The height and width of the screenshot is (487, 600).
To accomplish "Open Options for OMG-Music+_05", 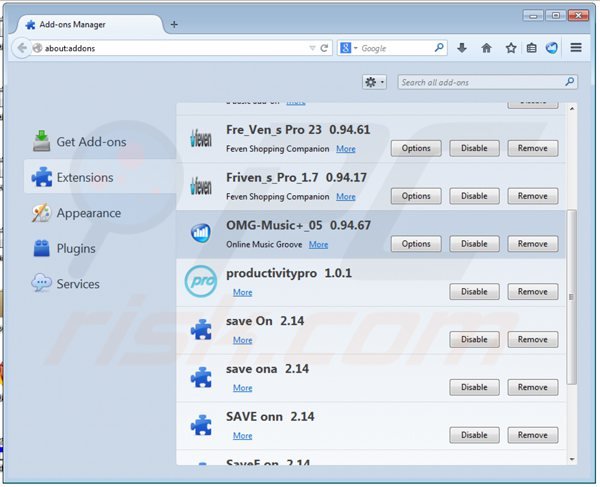I will click(416, 244).
